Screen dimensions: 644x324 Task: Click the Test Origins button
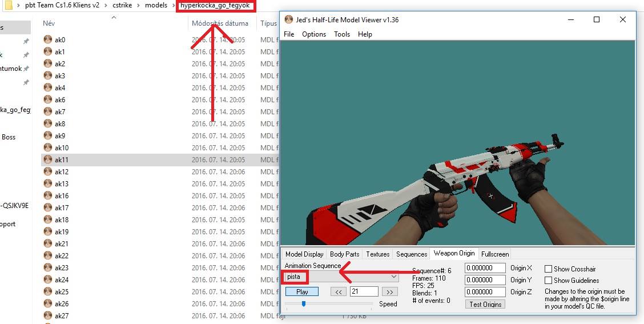click(x=485, y=304)
